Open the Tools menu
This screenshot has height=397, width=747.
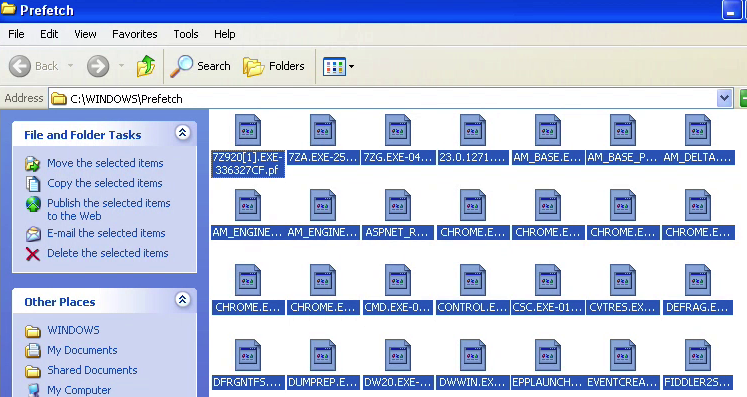(186, 34)
